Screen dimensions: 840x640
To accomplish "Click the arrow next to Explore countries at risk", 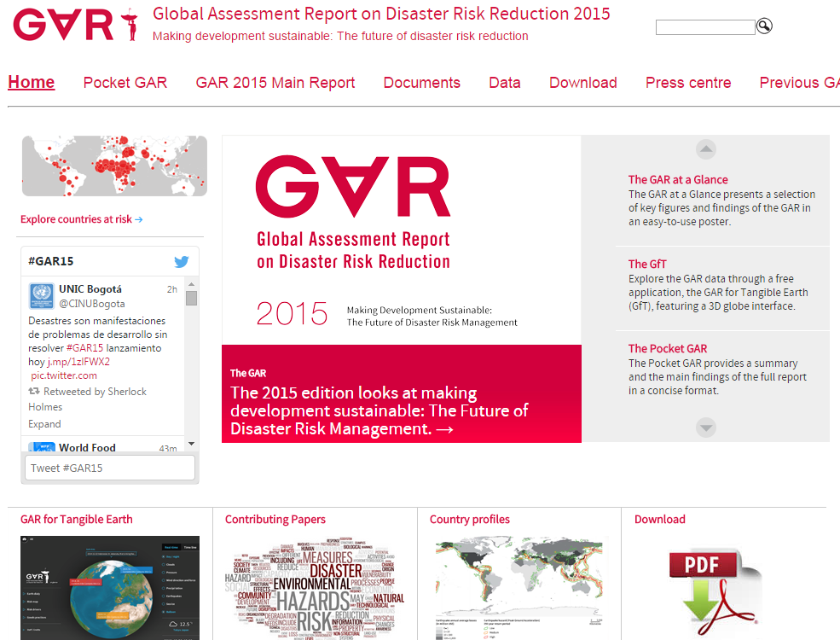I will tap(139, 220).
